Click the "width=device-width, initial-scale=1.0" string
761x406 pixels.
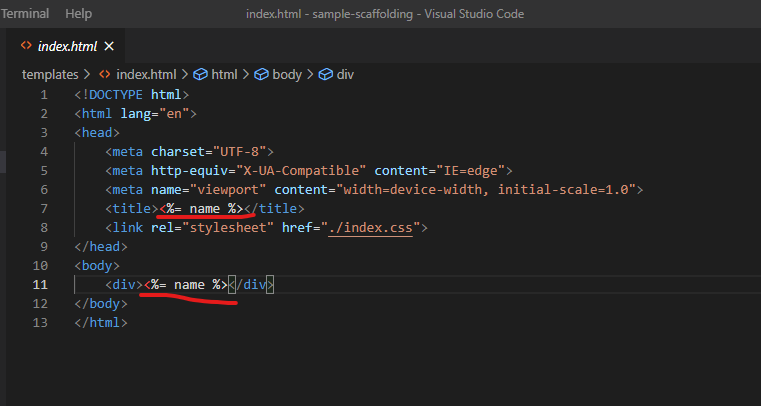(486, 190)
